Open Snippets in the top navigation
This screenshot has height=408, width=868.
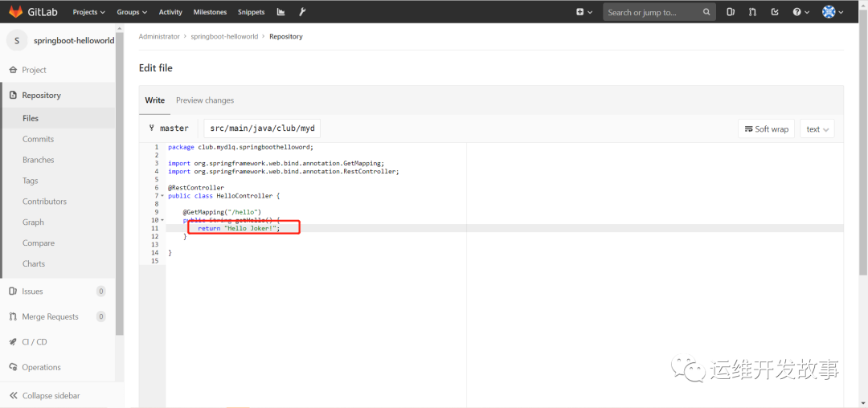click(252, 11)
